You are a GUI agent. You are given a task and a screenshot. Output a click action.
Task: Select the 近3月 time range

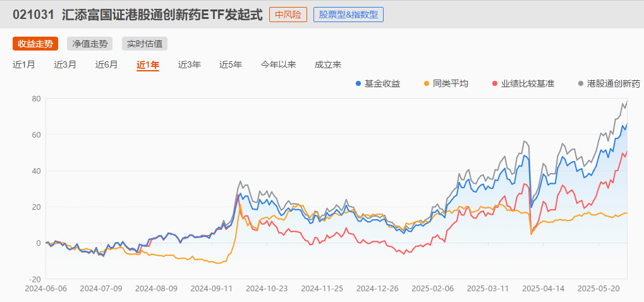65,64
